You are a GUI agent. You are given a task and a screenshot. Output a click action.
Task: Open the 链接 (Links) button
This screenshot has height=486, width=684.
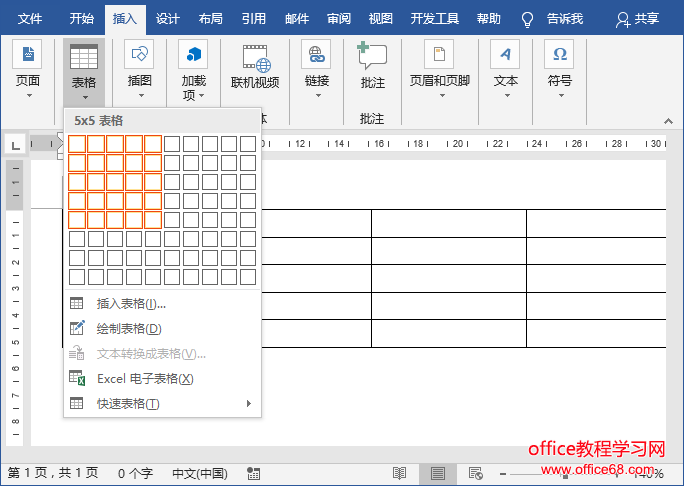(317, 70)
